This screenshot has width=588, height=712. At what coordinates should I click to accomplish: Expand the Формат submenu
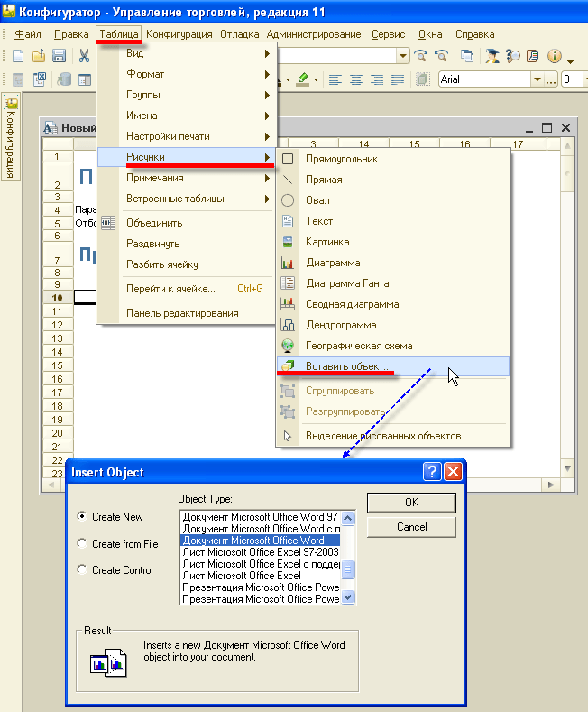[187, 74]
